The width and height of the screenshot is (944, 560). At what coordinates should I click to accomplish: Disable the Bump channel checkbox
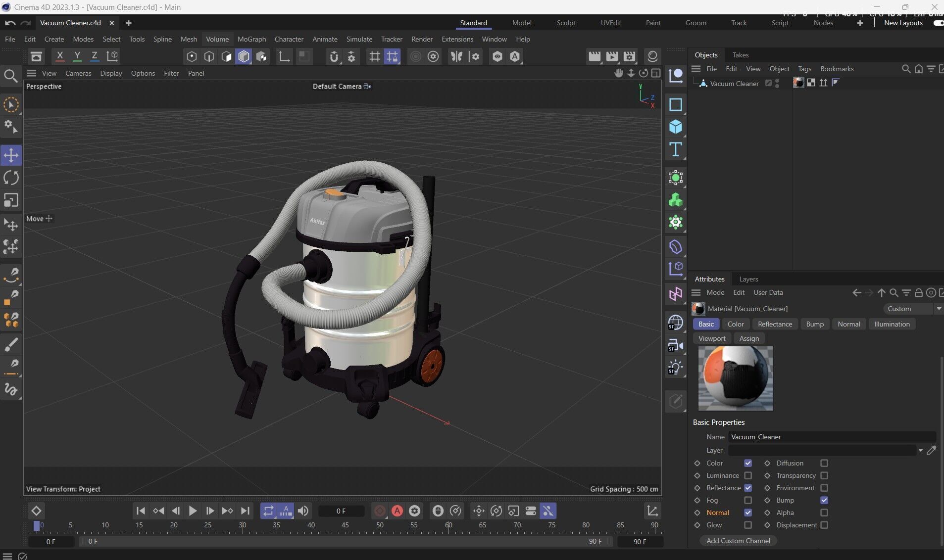point(824,500)
